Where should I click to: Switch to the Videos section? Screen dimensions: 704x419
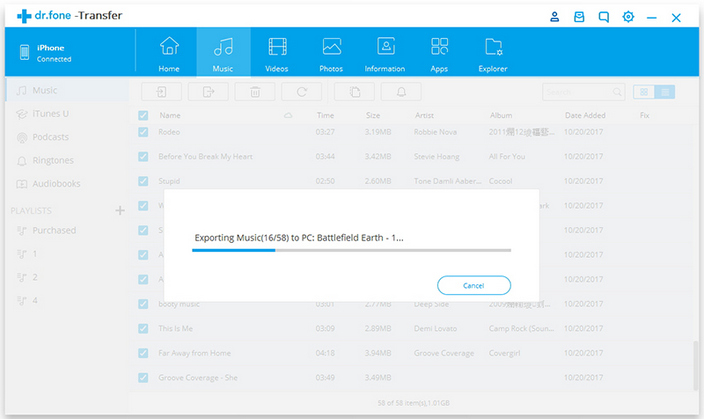tap(277, 52)
